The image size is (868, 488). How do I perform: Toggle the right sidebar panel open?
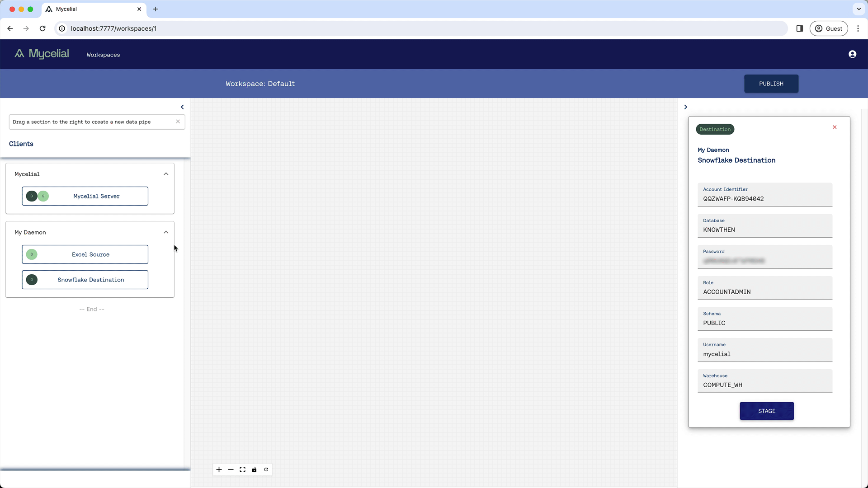coord(685,107)
